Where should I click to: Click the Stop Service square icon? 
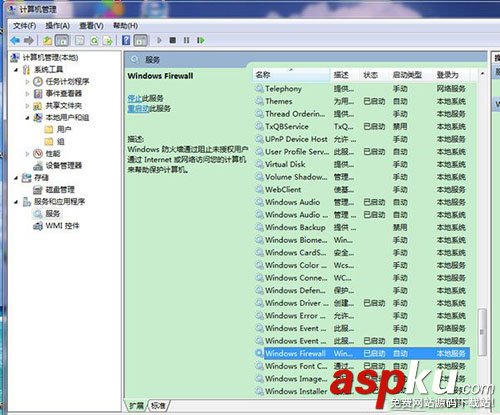click(173, 40)
